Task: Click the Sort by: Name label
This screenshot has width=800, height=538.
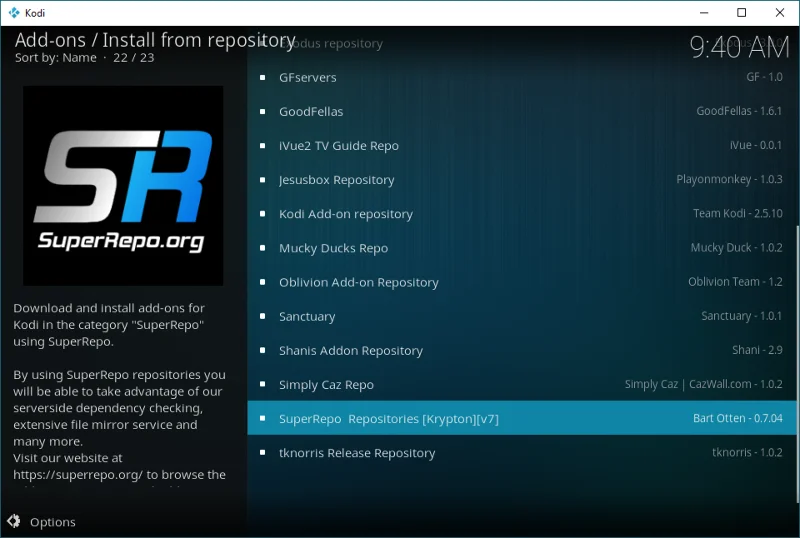Action: coord(56,58)
